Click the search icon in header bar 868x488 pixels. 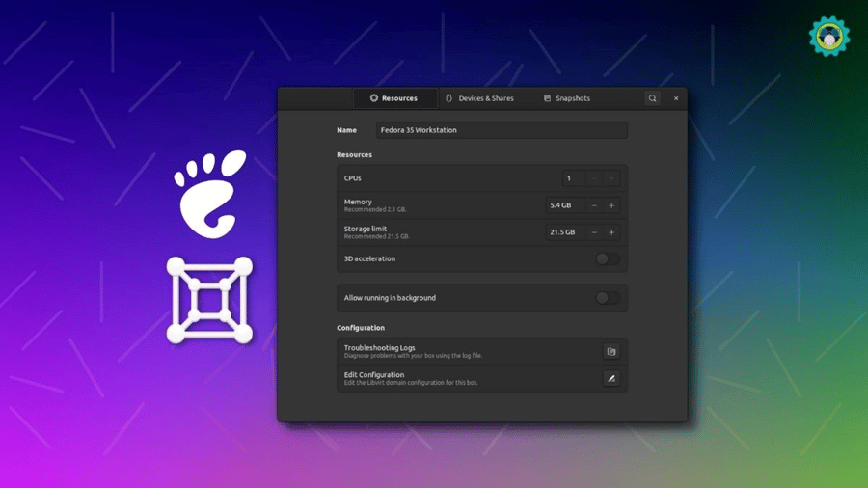[652, 98]
